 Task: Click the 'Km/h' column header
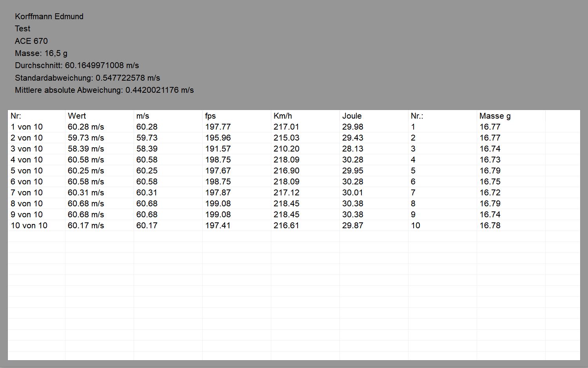(x=283, y=116)
